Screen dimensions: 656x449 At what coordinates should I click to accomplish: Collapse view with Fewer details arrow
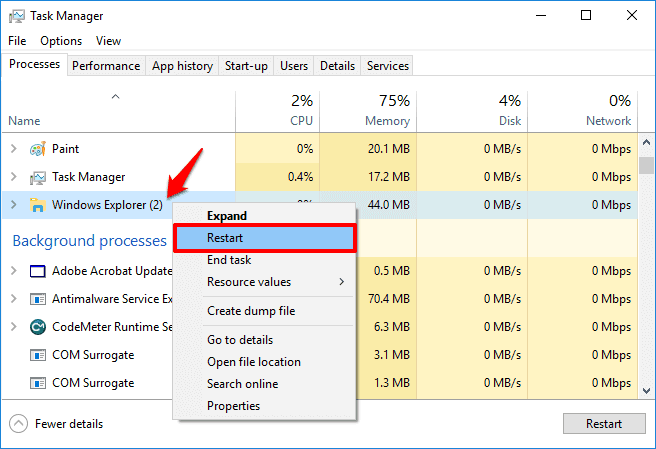(18, 424)
